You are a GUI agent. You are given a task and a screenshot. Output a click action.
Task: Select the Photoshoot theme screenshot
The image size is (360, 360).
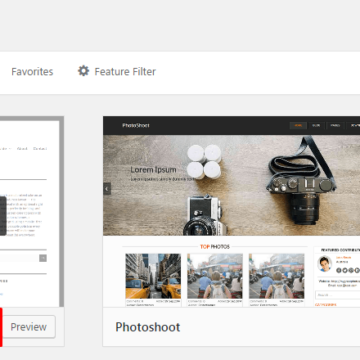coord(231,211)
